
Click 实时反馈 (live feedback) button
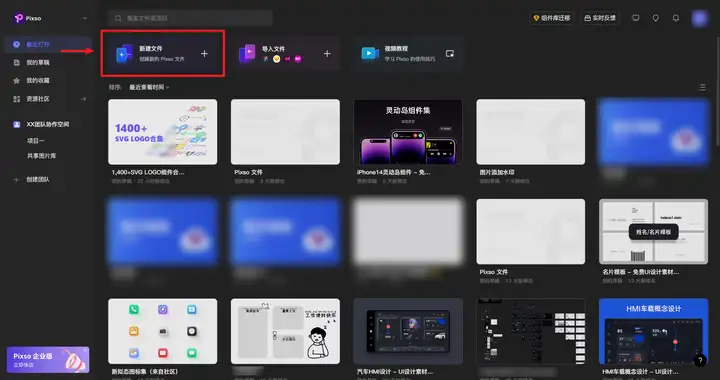point(600,18)
